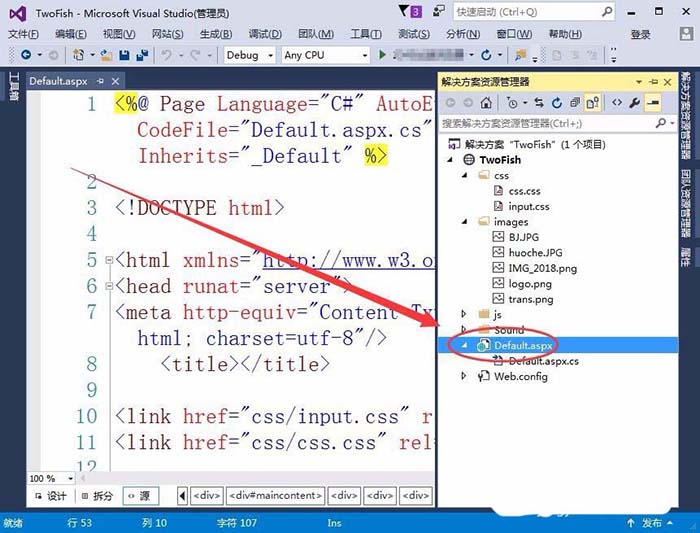Open the 工具箱 toolbox side tab
This screenshot has height=533, width=700.
(13, 87)
